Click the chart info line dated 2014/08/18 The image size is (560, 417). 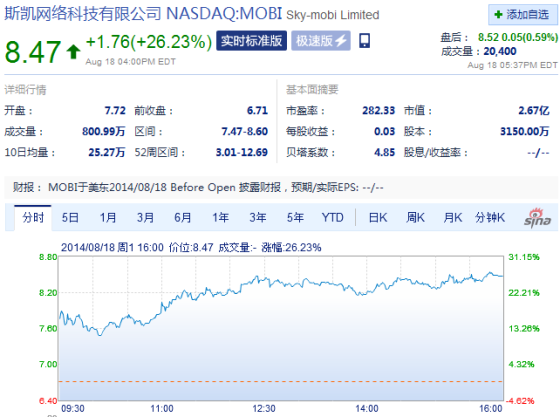pos(191,247)
